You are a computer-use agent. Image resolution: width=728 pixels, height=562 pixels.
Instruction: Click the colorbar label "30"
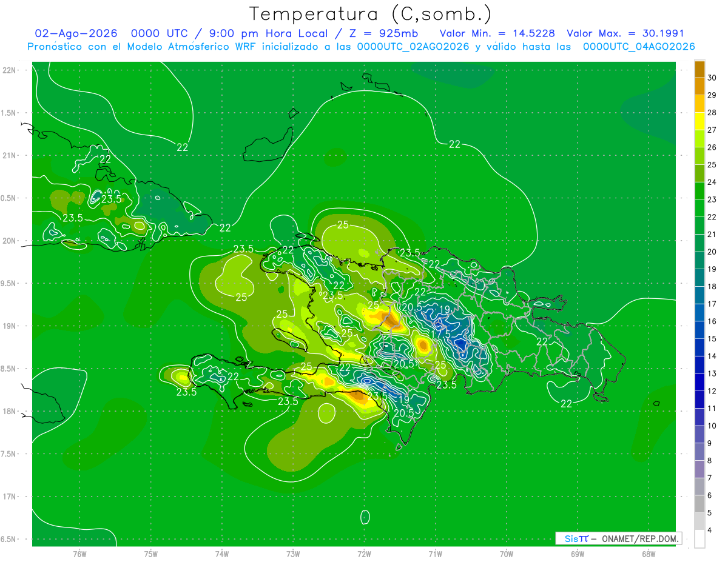[x=712, y=78]
